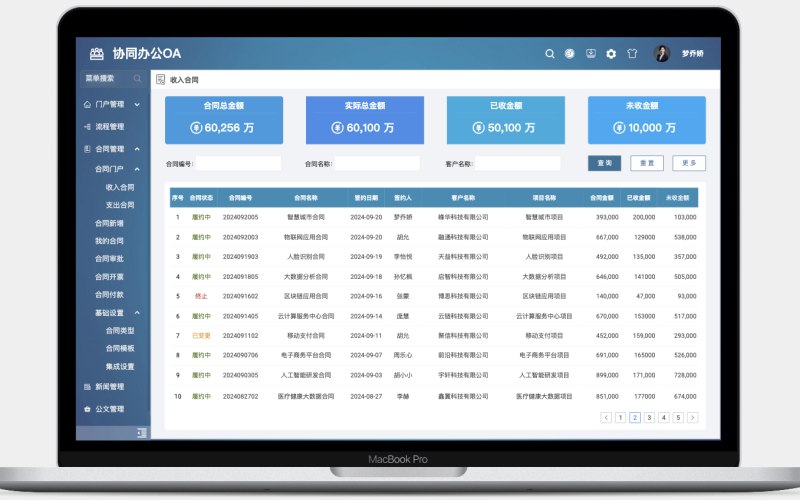Go to page 4
The height and width of the screenshot is (500, 800).
664,418
